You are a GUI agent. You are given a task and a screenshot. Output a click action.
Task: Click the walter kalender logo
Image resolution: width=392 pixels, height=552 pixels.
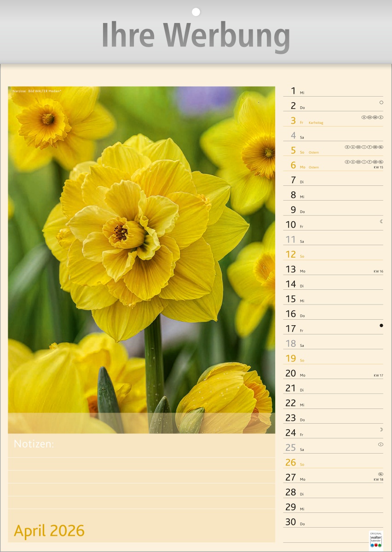pyautogui.click(x=376, y=540)
